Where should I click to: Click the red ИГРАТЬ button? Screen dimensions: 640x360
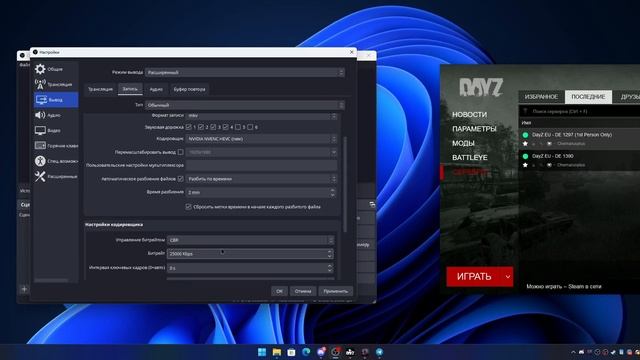(474, 277)
